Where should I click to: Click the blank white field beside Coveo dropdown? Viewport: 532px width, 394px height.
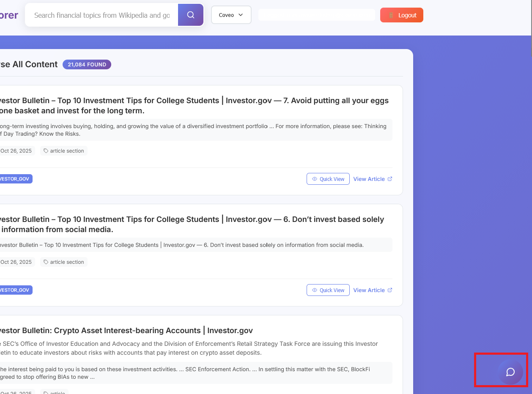point(316,15)
